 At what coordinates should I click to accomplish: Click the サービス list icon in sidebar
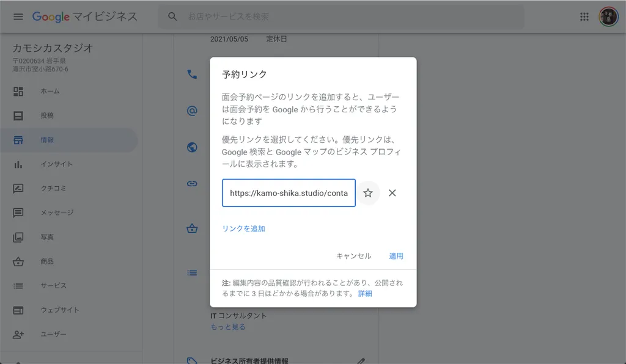18,286
